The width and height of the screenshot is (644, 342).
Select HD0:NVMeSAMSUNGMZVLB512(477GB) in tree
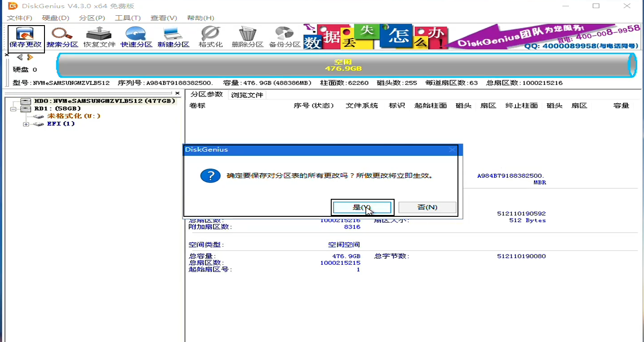tap(105, 101)
